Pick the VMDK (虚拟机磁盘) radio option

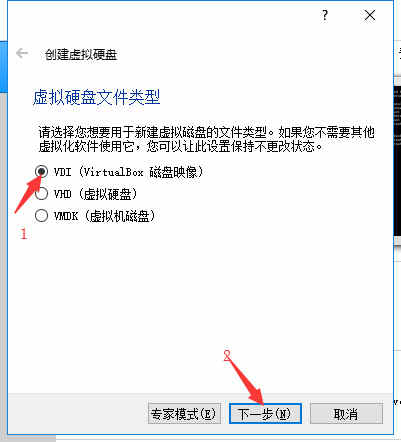[41, 216]
